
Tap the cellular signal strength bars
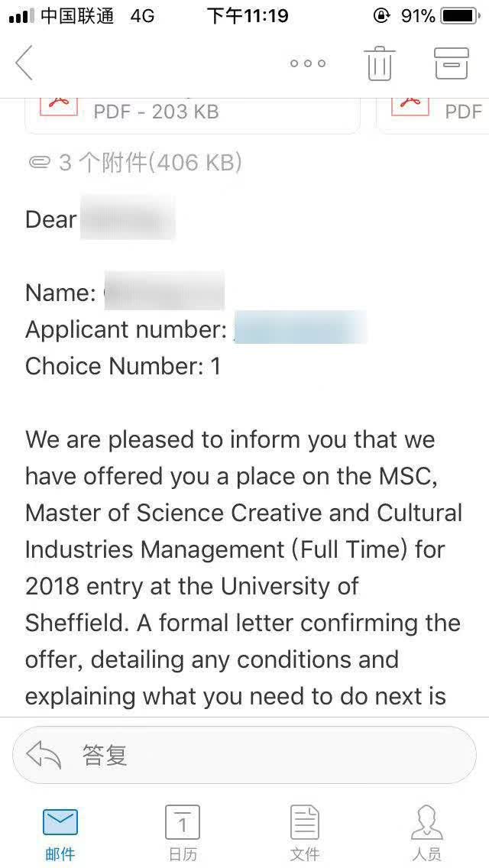pos(21,16)
